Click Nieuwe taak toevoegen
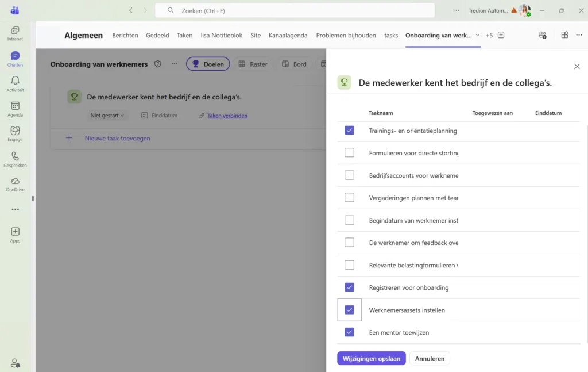Image resolution: width=588 pixels, height=372 pixels. pyautogui.click(x=117, y=138)
